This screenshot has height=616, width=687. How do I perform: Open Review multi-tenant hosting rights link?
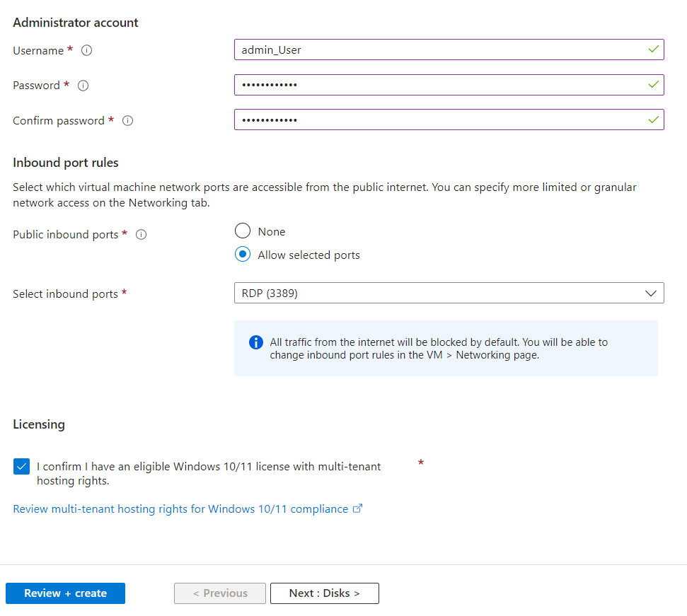pyautogui.click(x=180, y=509)
